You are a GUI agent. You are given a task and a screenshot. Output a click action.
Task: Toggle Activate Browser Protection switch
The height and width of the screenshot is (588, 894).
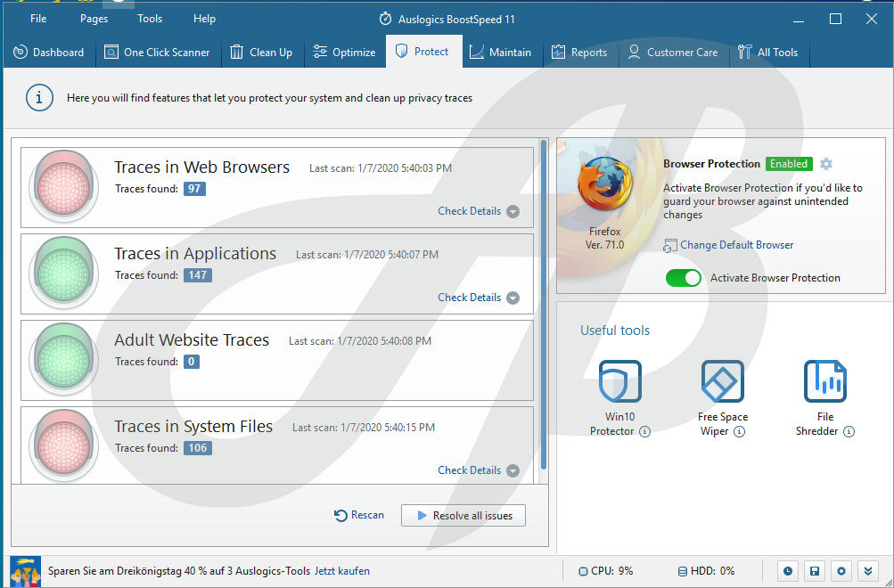pyautogui.click(x=683, y=278)
